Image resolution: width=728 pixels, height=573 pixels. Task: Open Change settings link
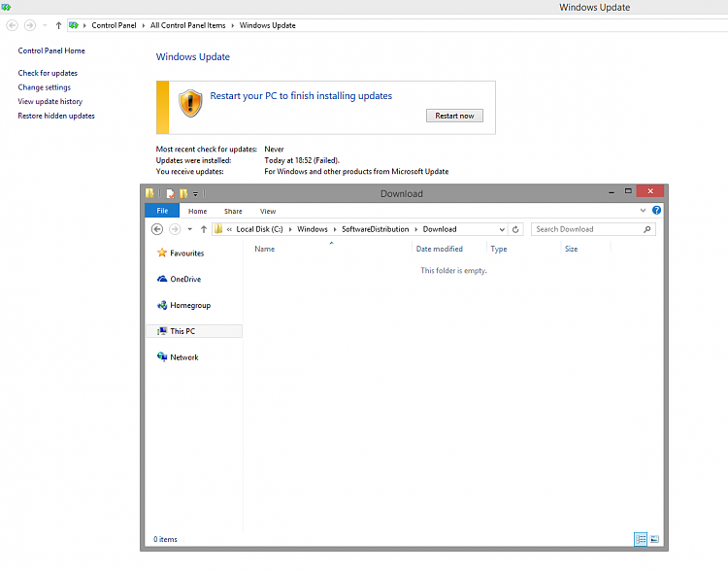click(x=44, y=87)
